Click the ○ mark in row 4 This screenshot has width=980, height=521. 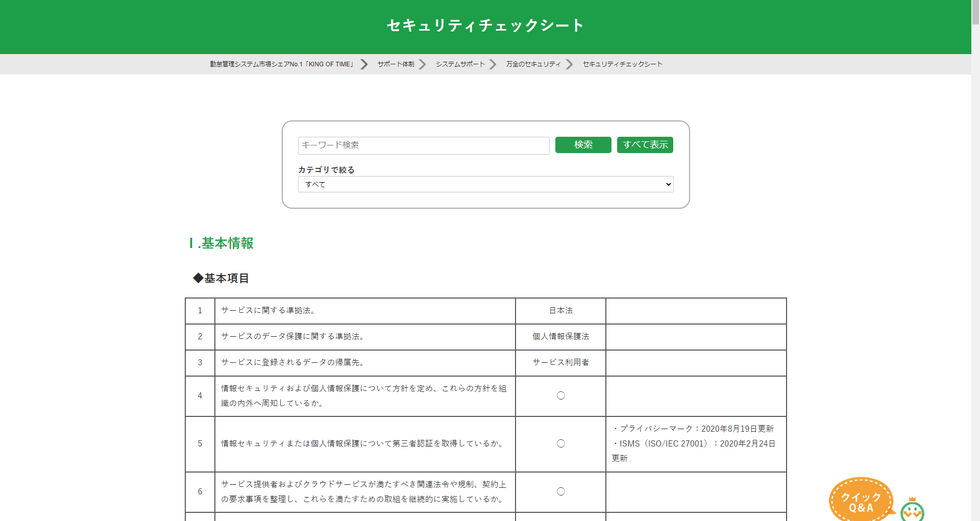tap(561, 395)
